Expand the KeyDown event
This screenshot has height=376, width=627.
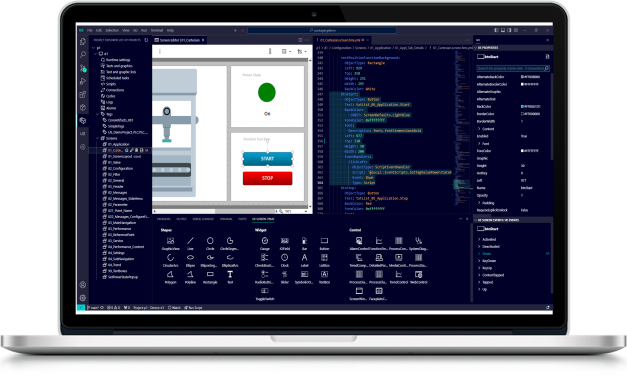pos(479,261)
